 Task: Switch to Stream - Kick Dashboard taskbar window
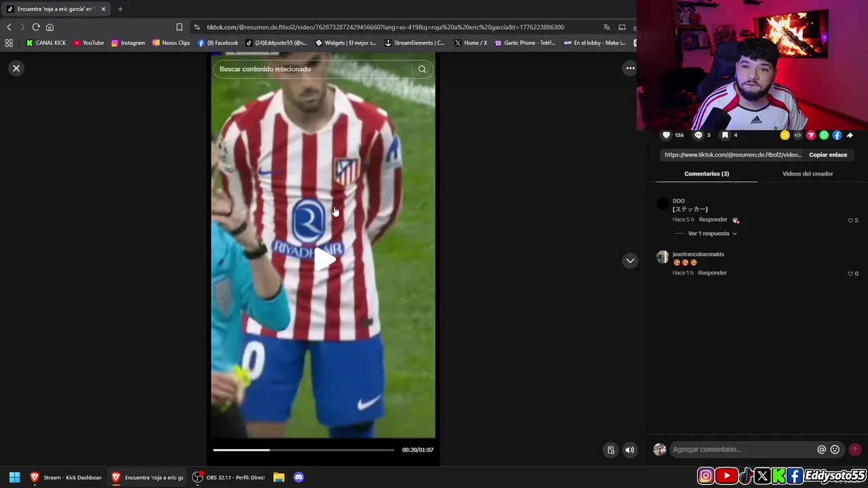[x=66, y=477]
